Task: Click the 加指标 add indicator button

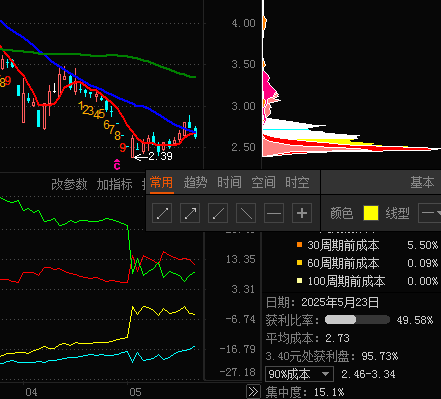Action: (114, 184)
